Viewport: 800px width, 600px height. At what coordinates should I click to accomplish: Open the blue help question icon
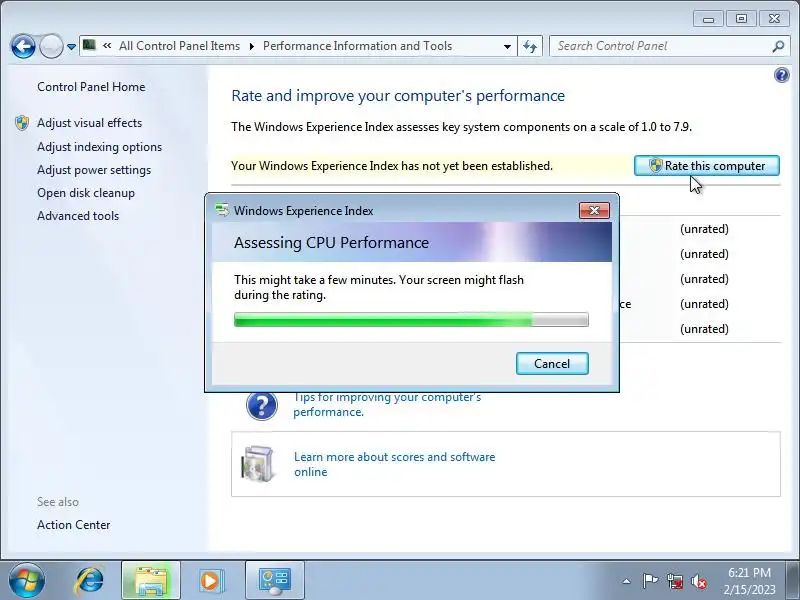[x=782, y=76]
